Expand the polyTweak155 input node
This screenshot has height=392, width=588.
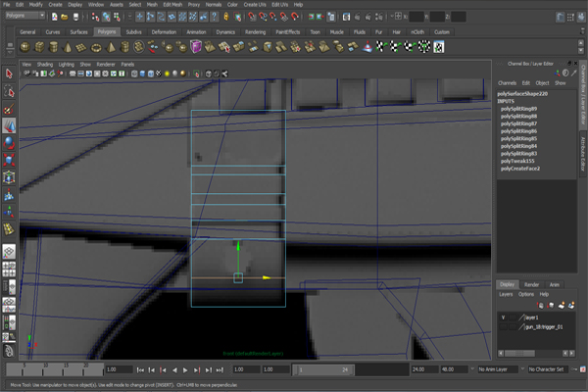(517, 161)
